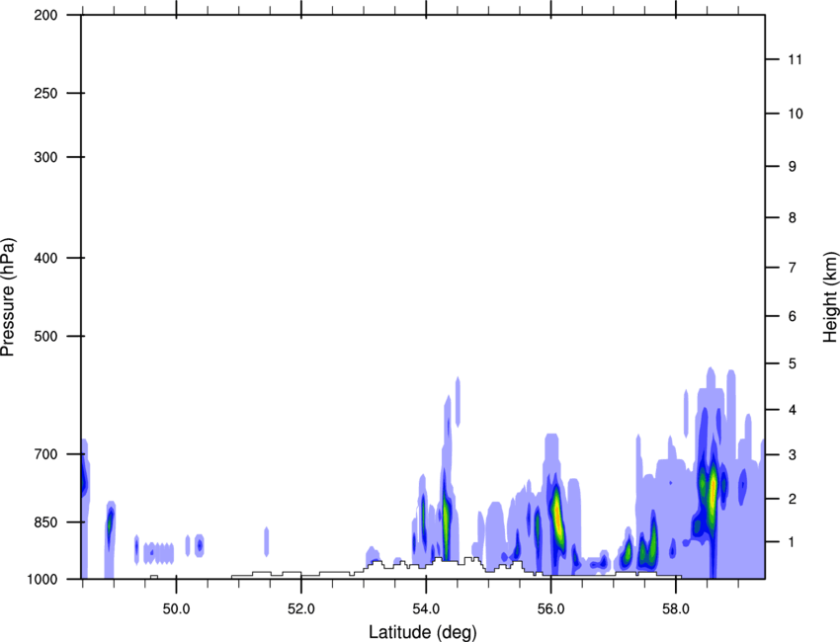Click the Height (km) axis title
Viewport: 840px width, 642px height.
(x=830, y=297)
